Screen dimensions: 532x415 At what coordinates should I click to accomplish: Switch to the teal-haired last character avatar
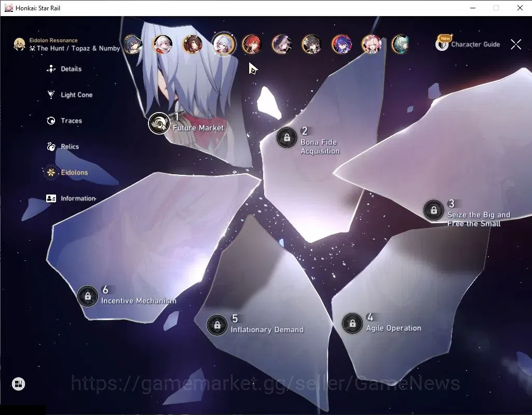401,45
